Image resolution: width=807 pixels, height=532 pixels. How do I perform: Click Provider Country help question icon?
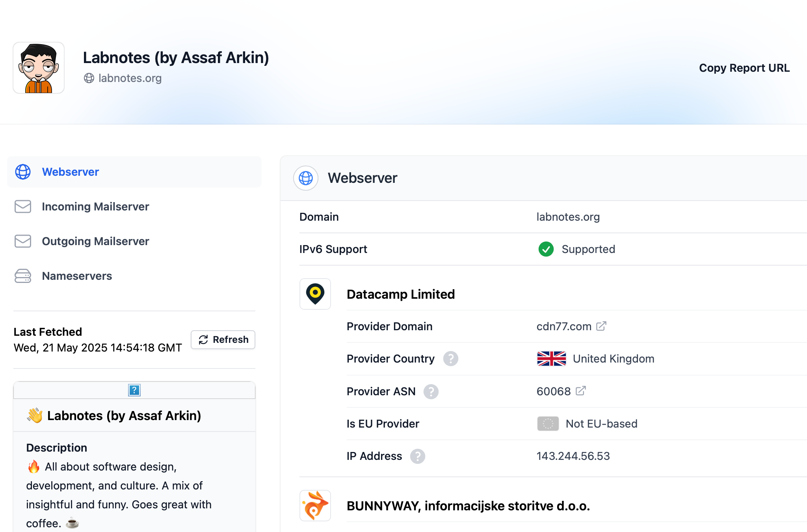451,359
